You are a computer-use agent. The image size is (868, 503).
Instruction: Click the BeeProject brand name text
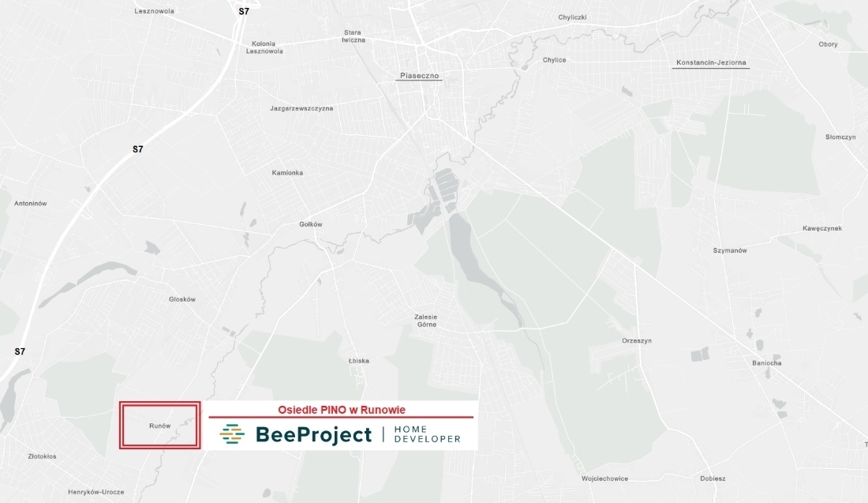point(313,435)
